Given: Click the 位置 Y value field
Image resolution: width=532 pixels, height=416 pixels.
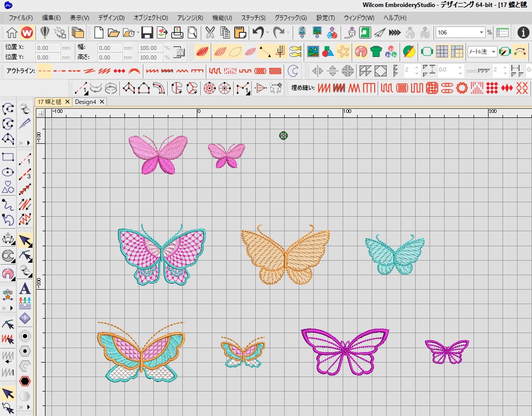Looking at the screenshot, I should click(x=47, y=57).
